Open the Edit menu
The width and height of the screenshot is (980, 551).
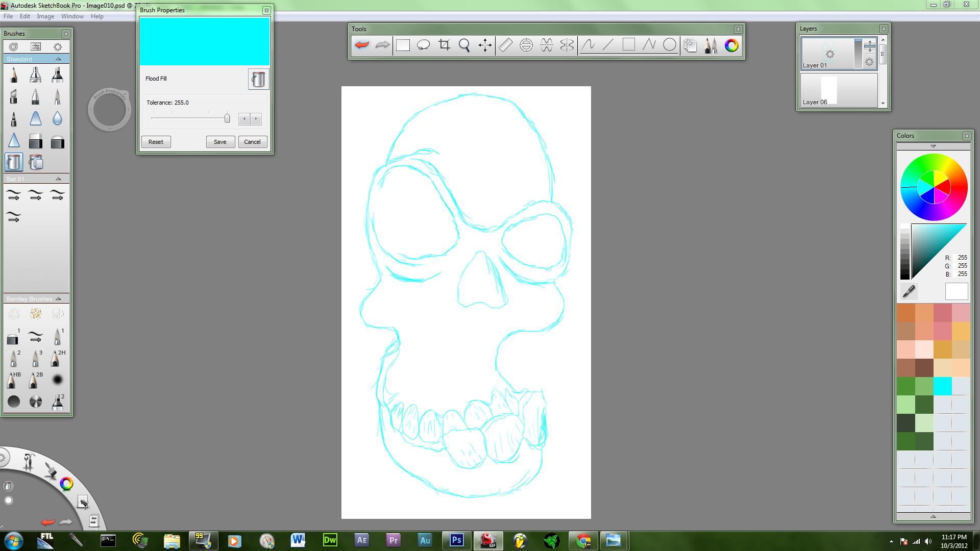24,16
